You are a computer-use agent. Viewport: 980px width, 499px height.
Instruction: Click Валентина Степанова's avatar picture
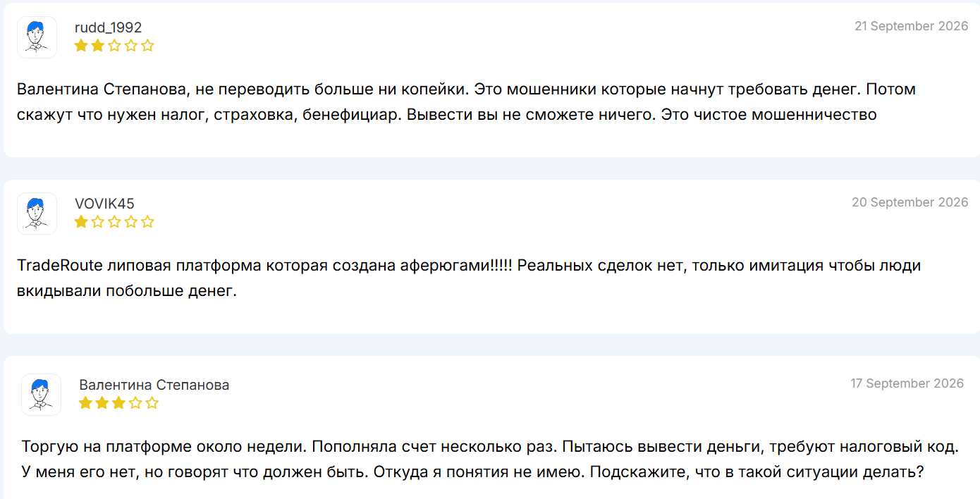[x=42, y=395]
